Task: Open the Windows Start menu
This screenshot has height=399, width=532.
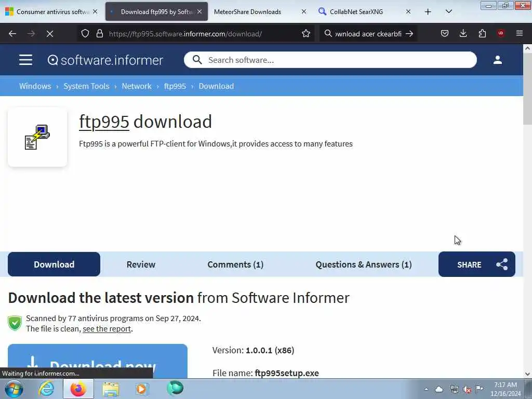Action: pyautogui.click(x=14, y=389)
